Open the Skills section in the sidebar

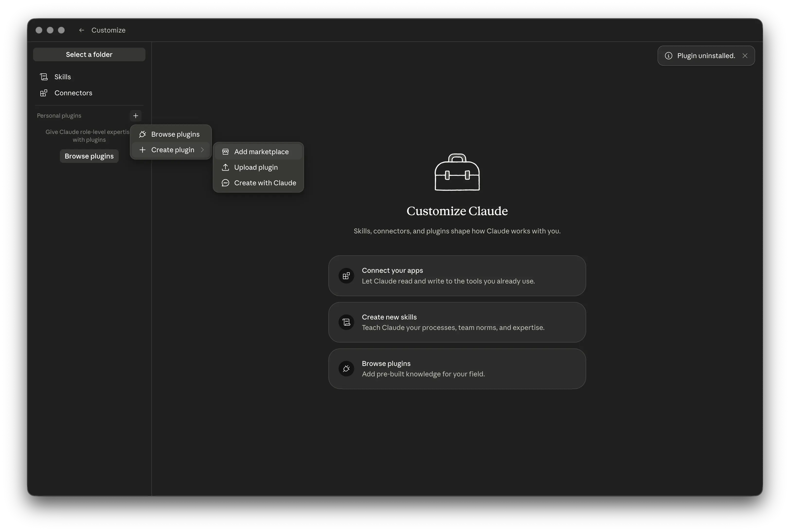89,77
